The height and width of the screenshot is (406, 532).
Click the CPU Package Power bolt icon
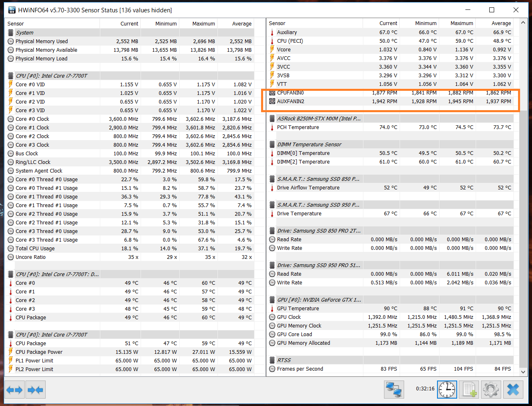click(11, 352)
